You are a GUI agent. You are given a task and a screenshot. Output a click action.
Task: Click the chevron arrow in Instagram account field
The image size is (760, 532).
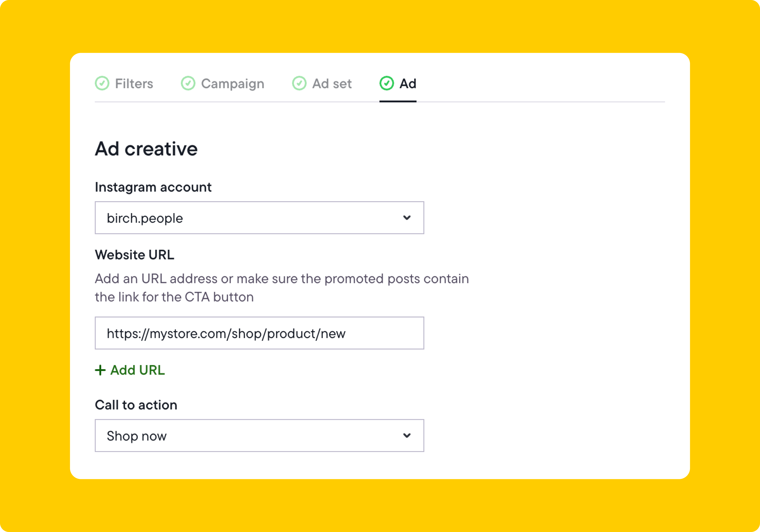(407, 218)
